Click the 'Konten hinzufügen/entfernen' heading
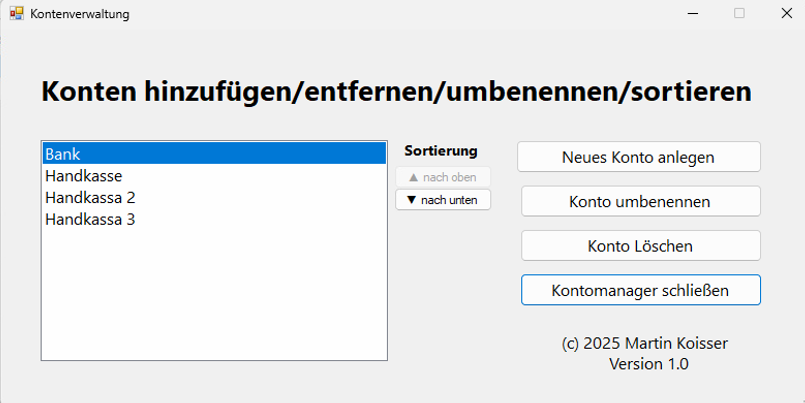Screen dimensions: 805x403 (x=396, y=92)
